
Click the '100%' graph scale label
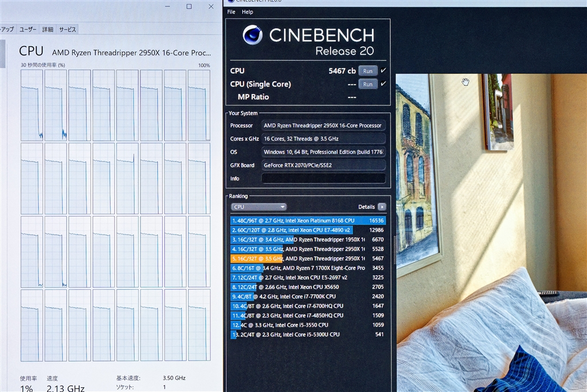click(x=204, y=65)
